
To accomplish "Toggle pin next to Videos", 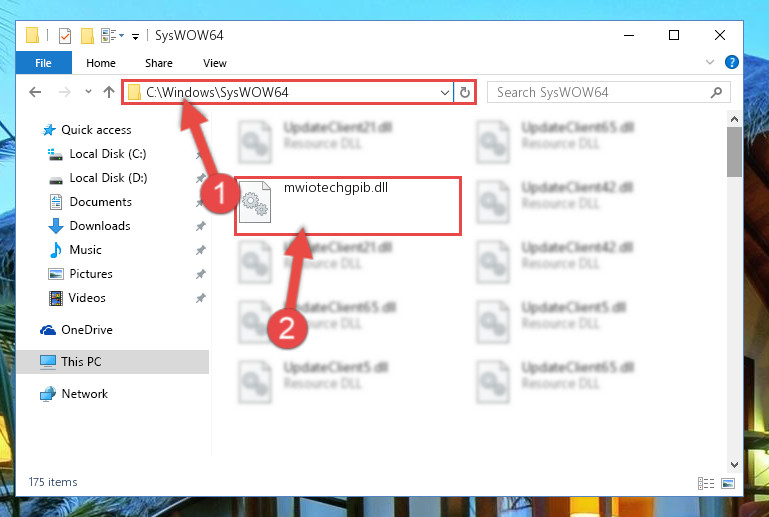I will click(201, 298).
